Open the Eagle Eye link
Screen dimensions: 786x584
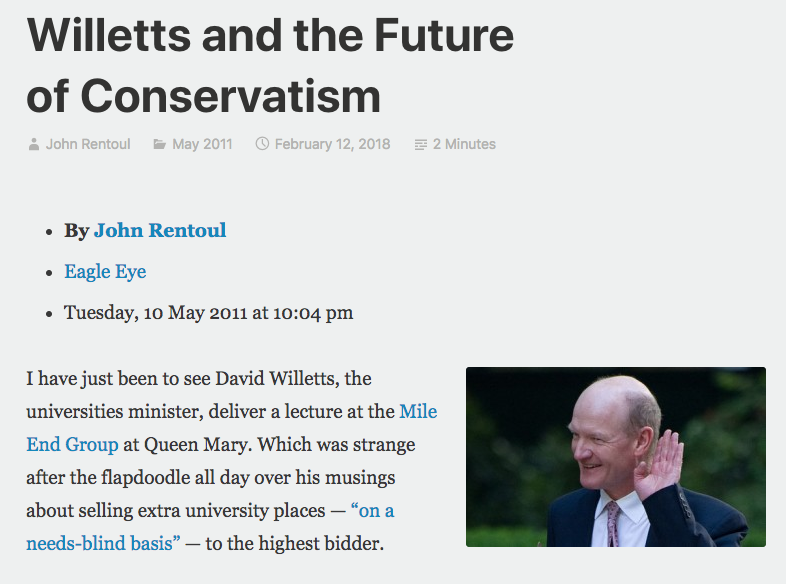(105, 271)
